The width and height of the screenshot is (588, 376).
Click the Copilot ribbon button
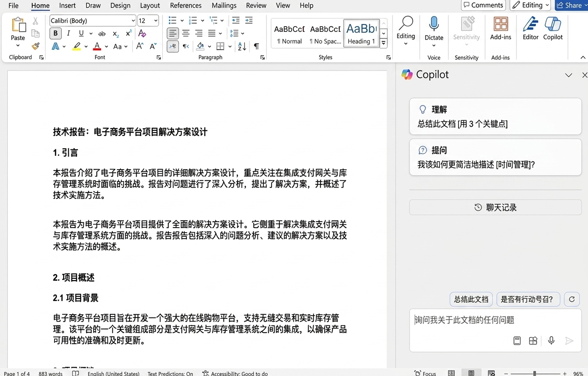click(552, 29)
